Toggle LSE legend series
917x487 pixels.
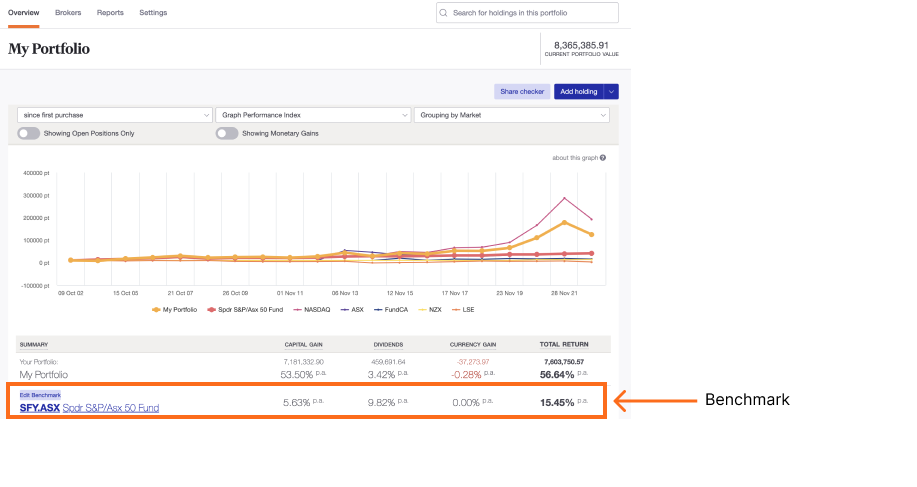pyautogui.click(x=463, y=310)
